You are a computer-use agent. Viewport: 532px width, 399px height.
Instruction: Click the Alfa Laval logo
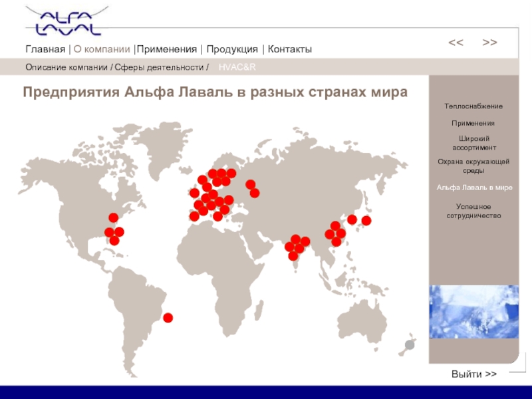click(67, 21)
